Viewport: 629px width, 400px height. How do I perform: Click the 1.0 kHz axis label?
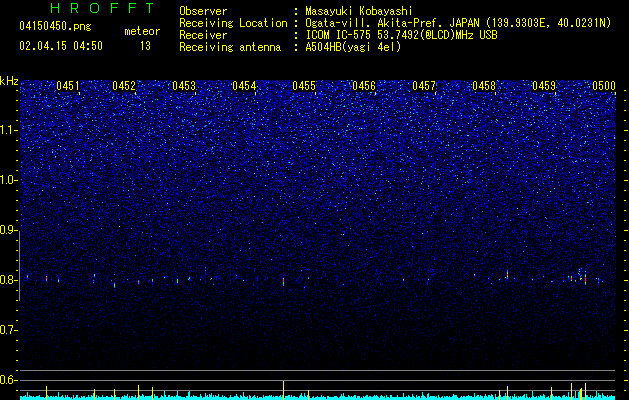point(9,180)
